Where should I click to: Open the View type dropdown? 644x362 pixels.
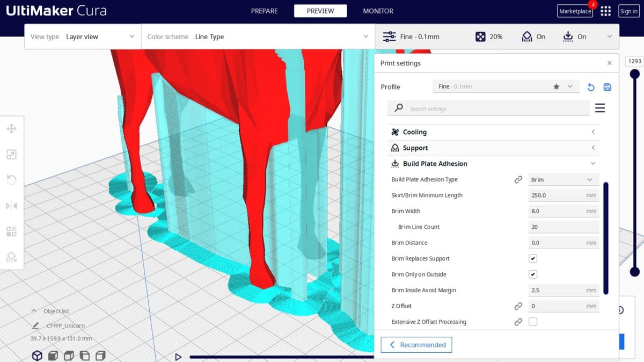pos(83,37)
